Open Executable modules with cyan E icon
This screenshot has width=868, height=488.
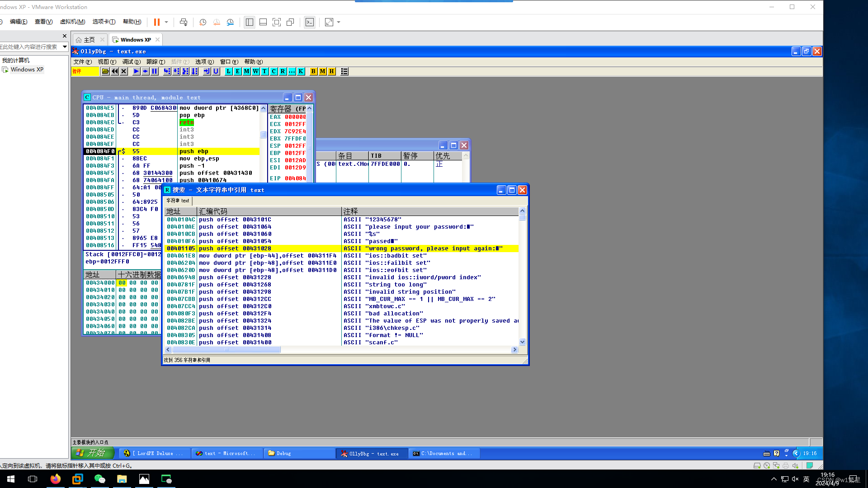238,71
